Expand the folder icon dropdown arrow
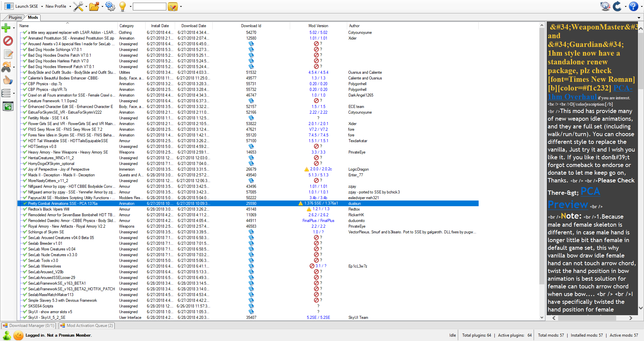 [x=102, y=6]
